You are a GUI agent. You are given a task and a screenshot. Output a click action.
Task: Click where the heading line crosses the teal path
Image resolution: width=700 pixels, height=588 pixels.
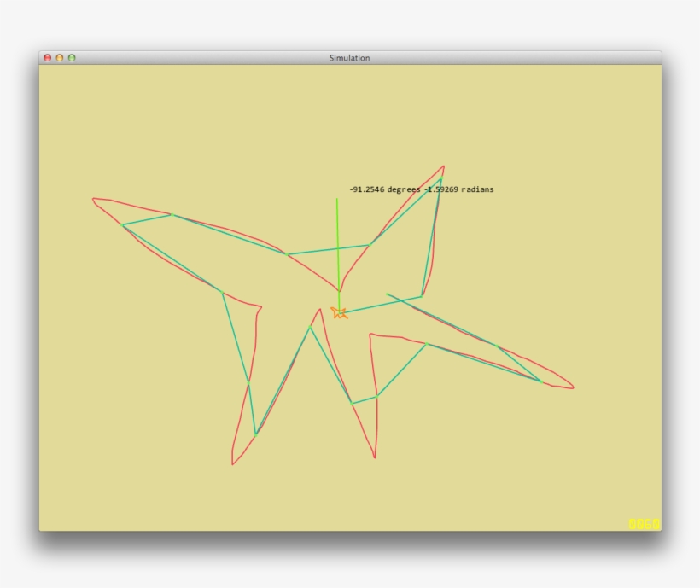(338, 250)
